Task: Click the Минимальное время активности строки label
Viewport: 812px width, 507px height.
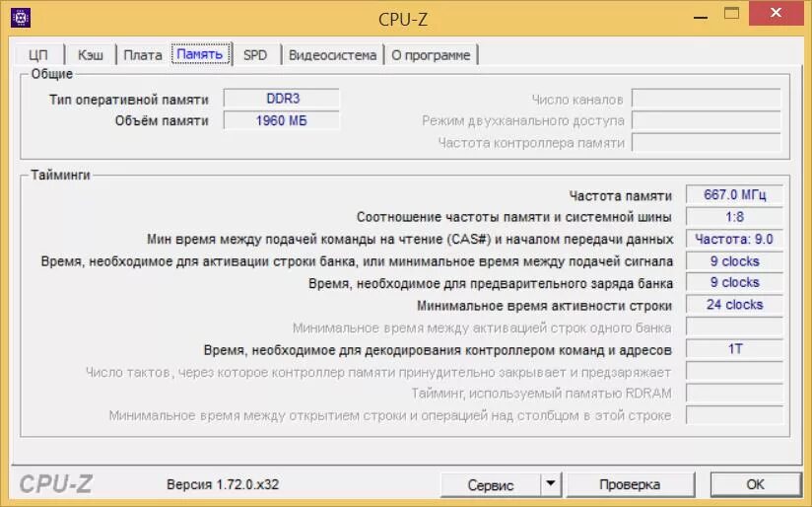Action: 544,306
